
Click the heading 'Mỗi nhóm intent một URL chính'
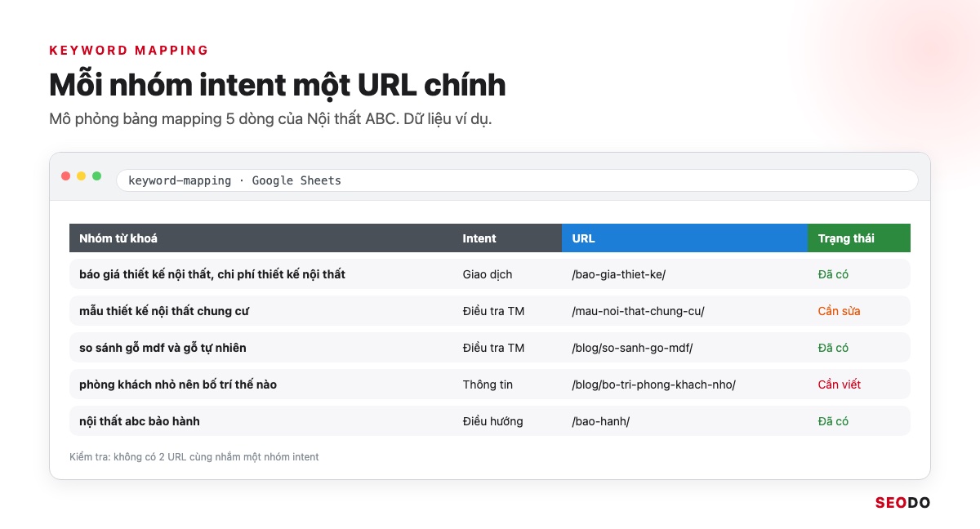pyautogui.click(x=278, y=85)
